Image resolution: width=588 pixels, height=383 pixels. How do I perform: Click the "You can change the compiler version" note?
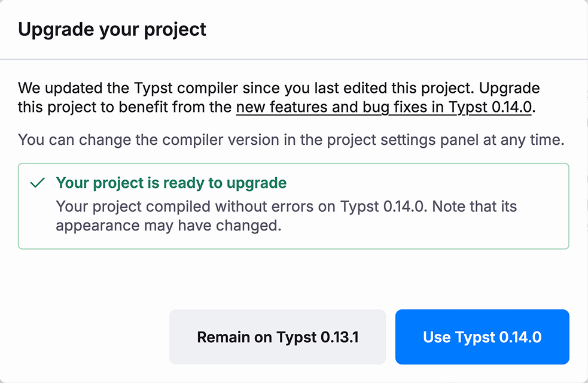[179, 140]
